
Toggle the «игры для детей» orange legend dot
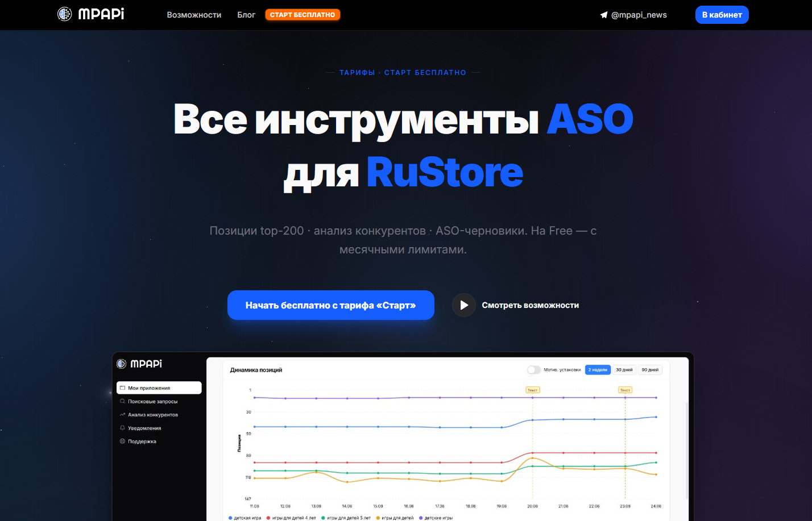pyautogui.click(x=378, y=518)
